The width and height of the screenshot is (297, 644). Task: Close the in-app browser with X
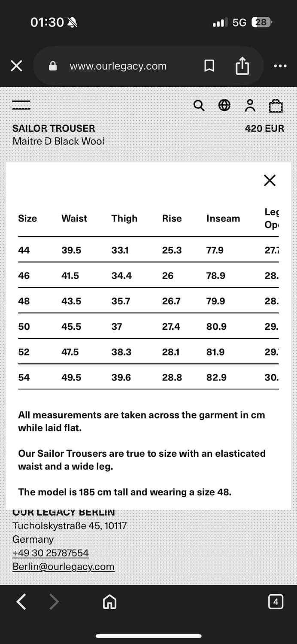coord(16,66)
